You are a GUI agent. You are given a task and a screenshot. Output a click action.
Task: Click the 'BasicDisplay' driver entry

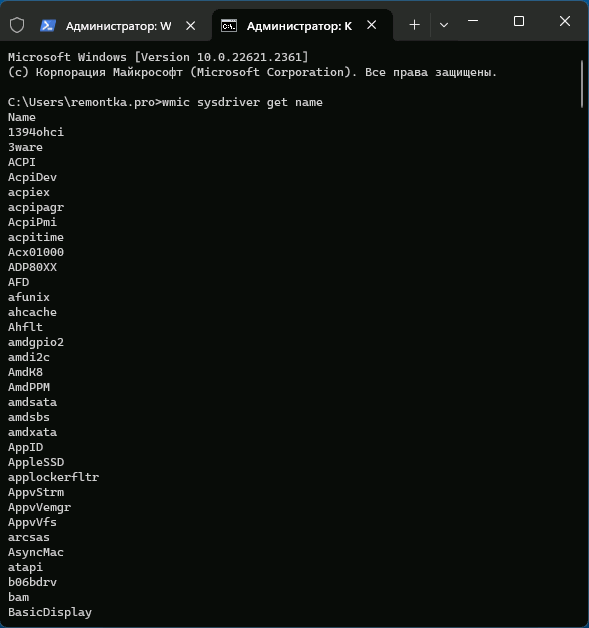pyautogui.click(x=50, y=612)
